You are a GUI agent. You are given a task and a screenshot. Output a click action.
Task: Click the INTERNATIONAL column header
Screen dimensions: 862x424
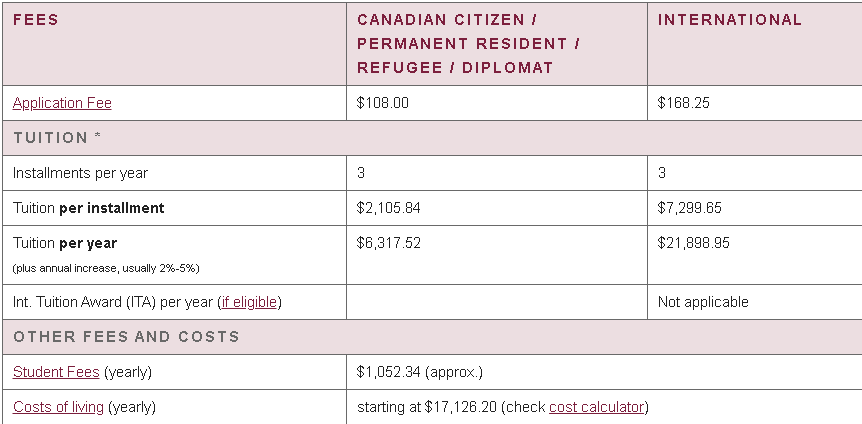730,20
